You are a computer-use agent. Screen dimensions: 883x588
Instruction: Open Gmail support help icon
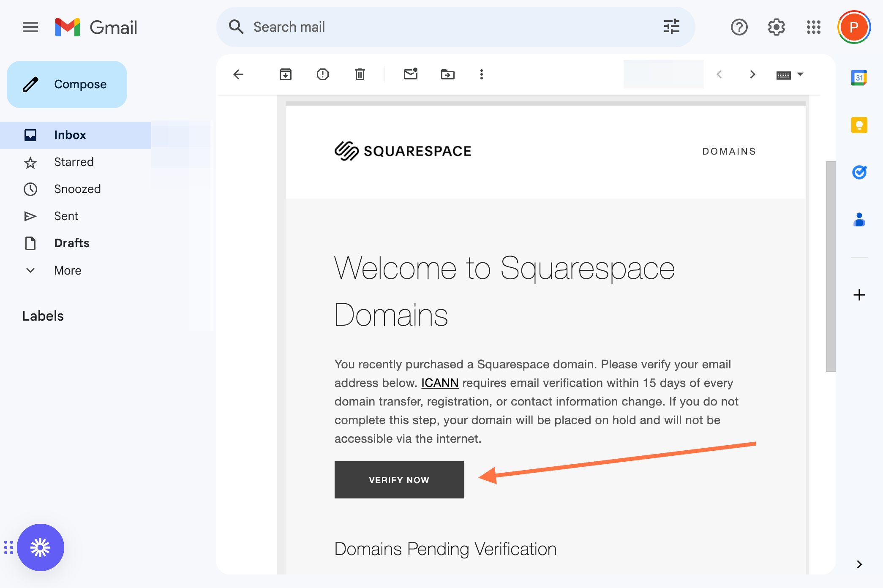coord(739,27)
